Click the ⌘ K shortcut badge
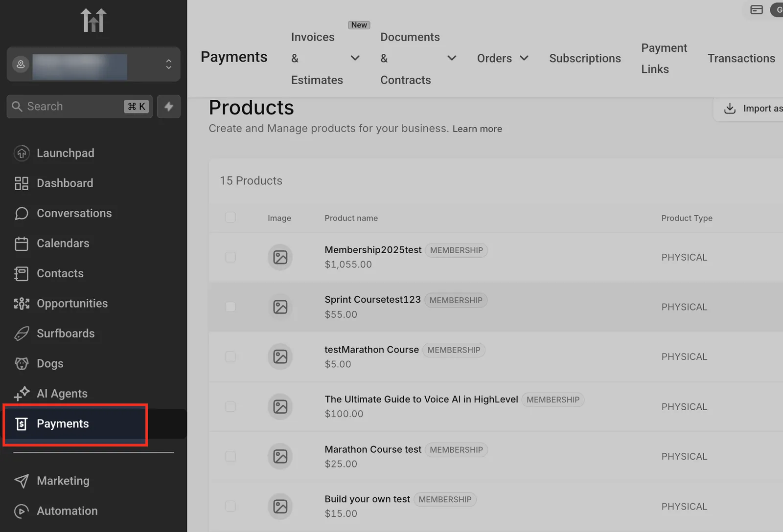 137,107
